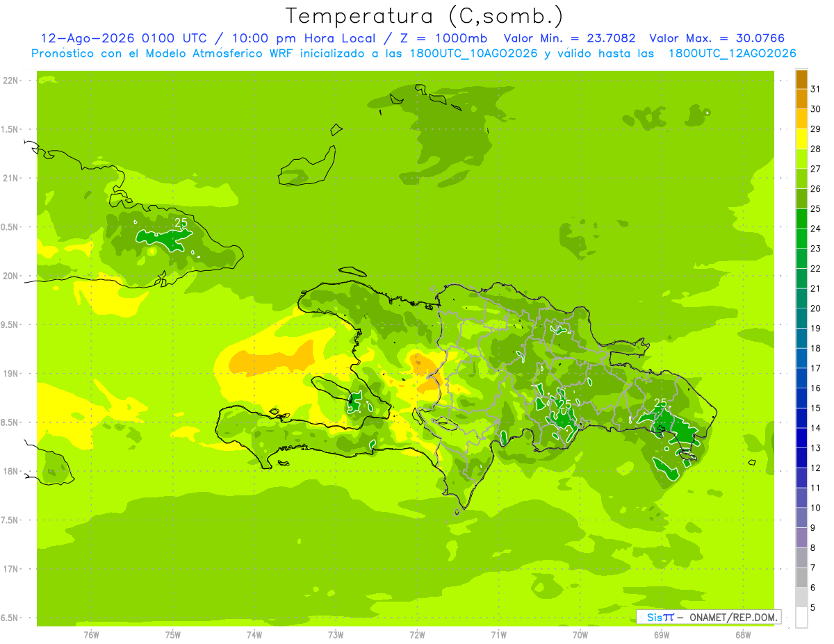The image size is (834, 644).
Task: Click the legend swatch between 24 and 25
Action: click(801, 219)
